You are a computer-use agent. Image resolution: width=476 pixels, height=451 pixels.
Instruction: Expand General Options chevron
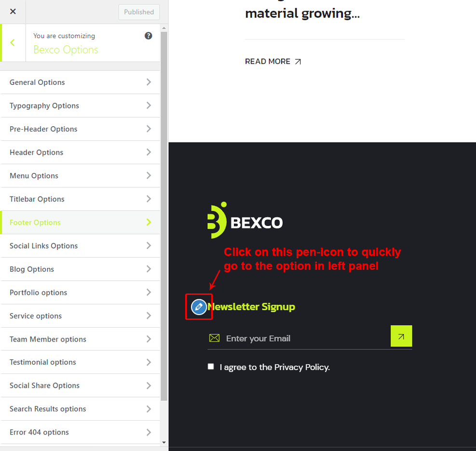(149, 82)
